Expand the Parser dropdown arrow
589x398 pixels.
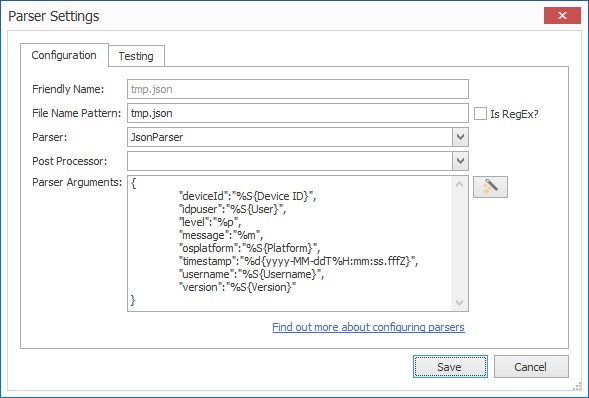[x=460, y=137]
